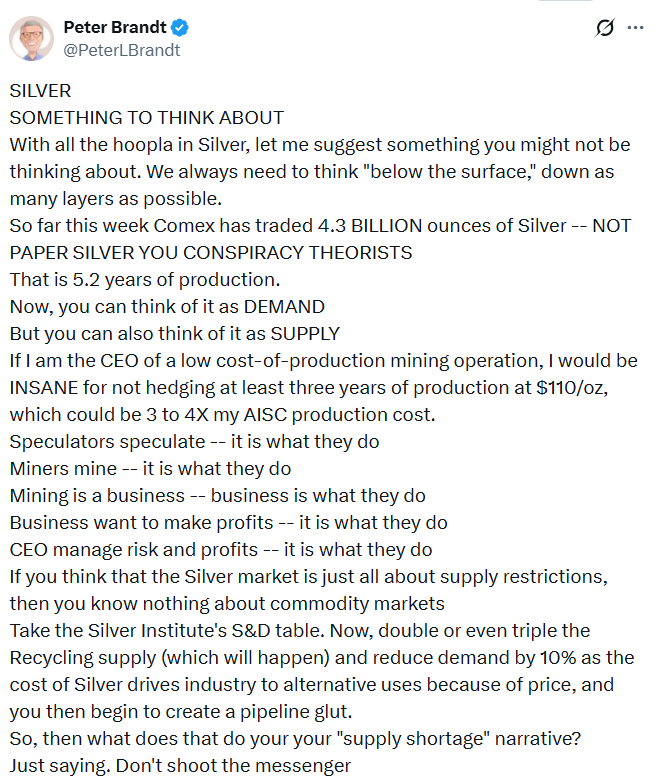Click the "Business want to make profits" line

[228, 522]
